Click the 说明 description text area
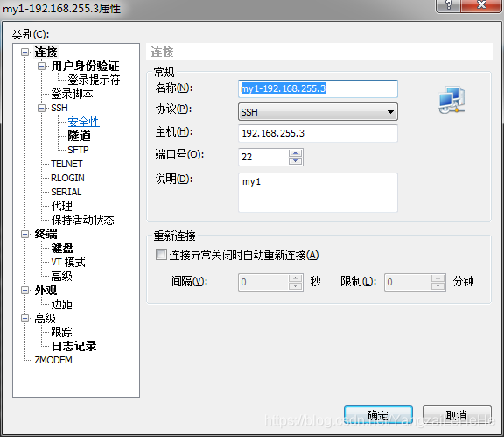 pos(318,193)
